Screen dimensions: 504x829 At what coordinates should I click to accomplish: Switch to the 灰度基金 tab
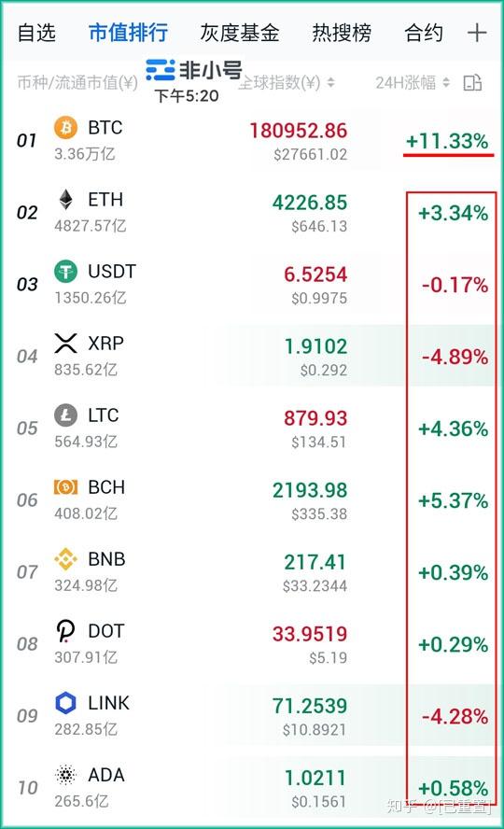pos(239,33)
